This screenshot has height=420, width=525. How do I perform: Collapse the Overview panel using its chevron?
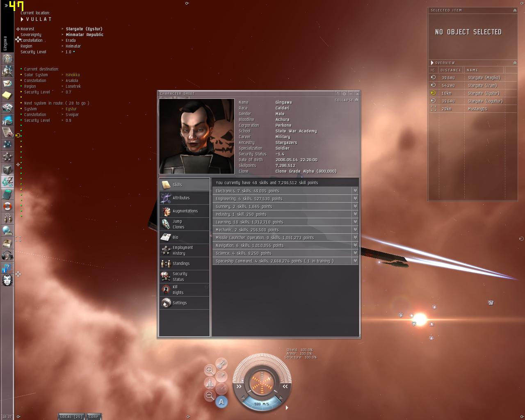pos(515,63)
